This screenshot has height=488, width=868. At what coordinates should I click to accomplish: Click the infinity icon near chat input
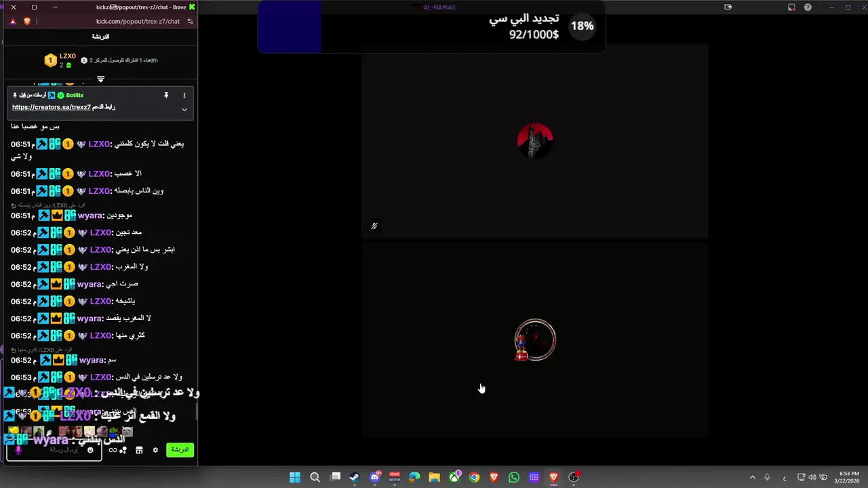pyautogui.click(x=113, y=450)
